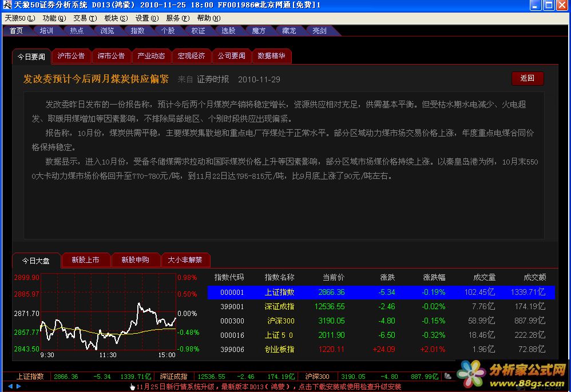The image size is (571, 392).
Task: Open the 板块(S) menu
Action: pyautogui.click(x=116, y=18)
